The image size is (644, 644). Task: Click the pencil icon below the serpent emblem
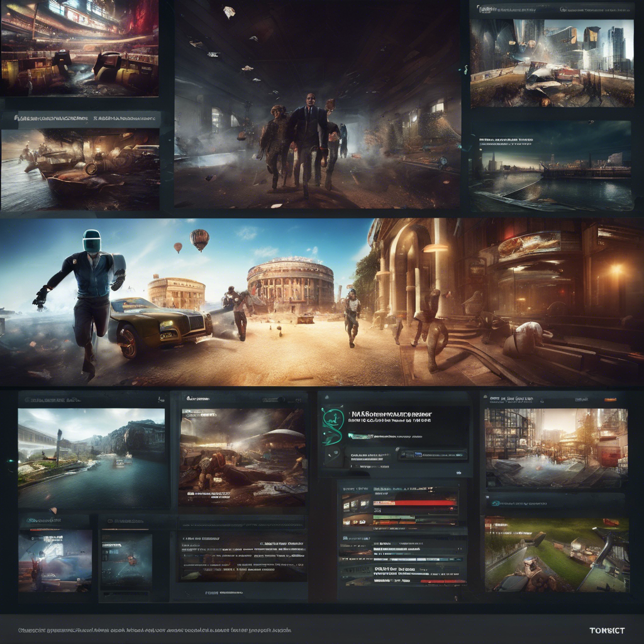pos(329,456)
